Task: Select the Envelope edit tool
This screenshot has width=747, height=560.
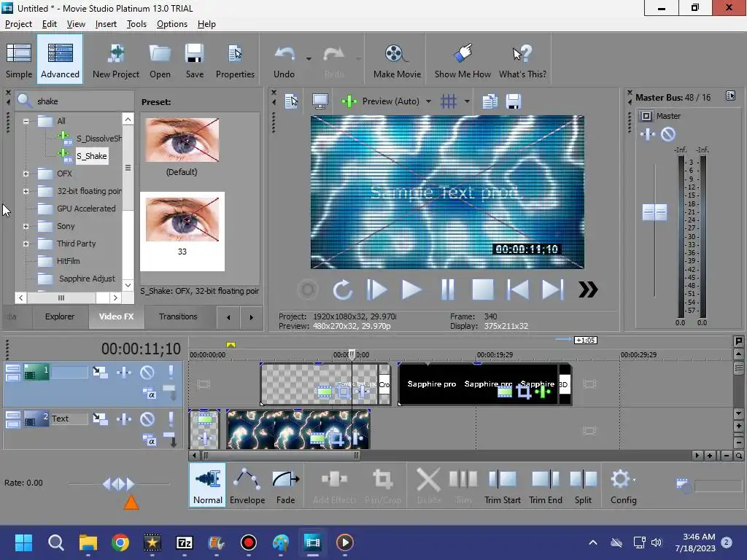Action: (x=247, y=485)
